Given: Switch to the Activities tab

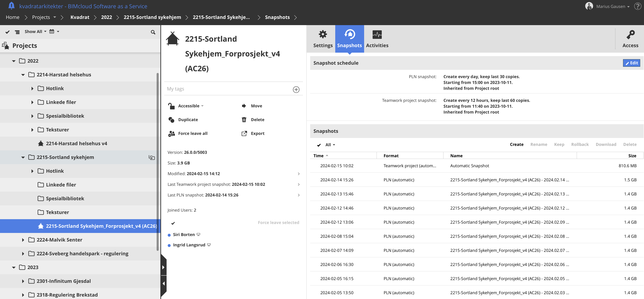Looking at the screenshot, I should pos(377,39).
